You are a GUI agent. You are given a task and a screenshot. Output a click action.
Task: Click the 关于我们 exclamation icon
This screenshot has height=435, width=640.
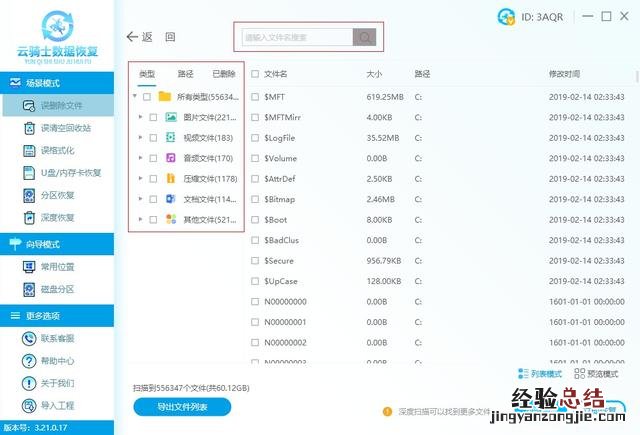(29, 384)
